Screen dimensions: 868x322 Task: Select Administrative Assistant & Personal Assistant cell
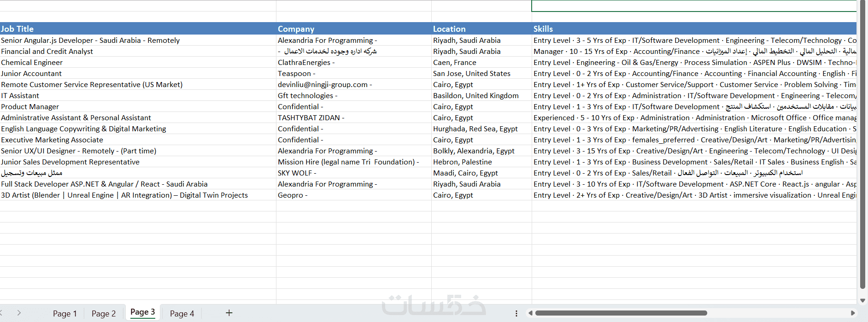(x=138, y=117)
